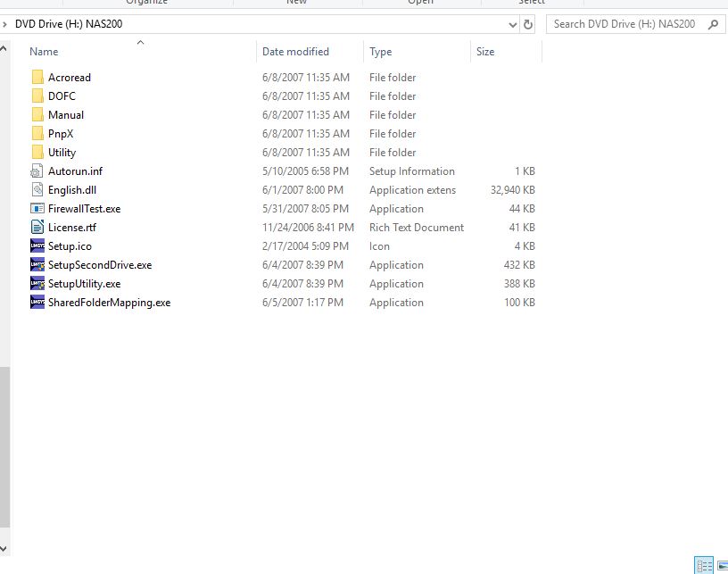Click the Search DVD Drive input field
This screenshot has width=728, height=574.
(625, 24)
